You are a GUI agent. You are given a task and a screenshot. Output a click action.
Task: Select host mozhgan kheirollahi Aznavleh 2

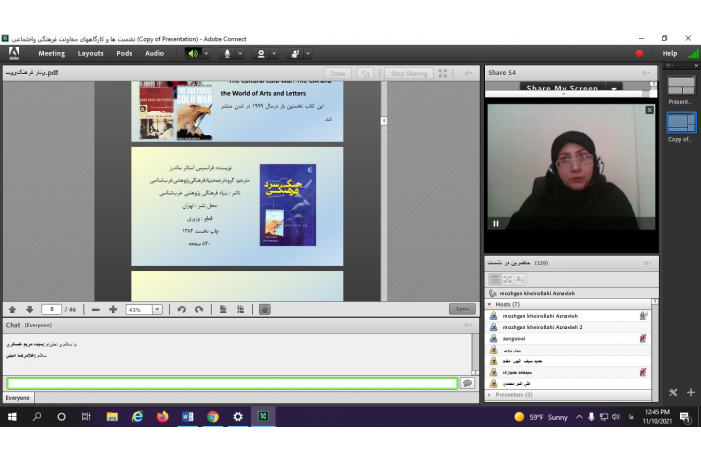pyautogui.click(x=568, y=327)
